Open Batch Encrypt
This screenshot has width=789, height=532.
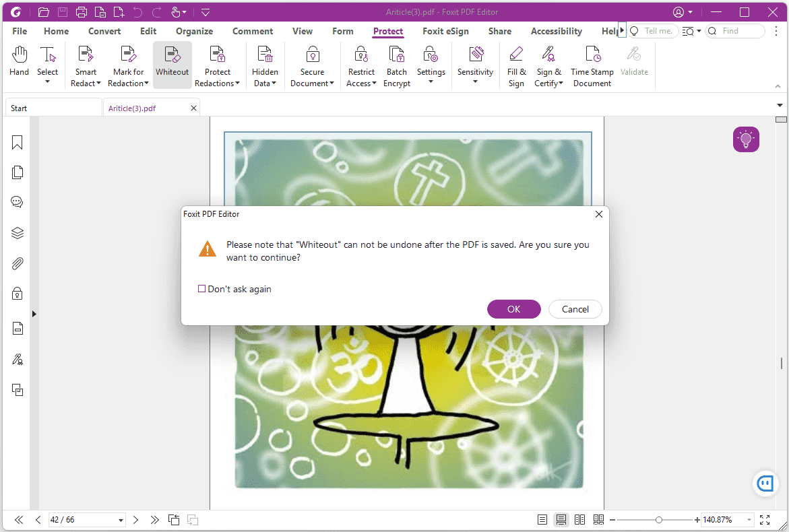(x=396, y=64)
